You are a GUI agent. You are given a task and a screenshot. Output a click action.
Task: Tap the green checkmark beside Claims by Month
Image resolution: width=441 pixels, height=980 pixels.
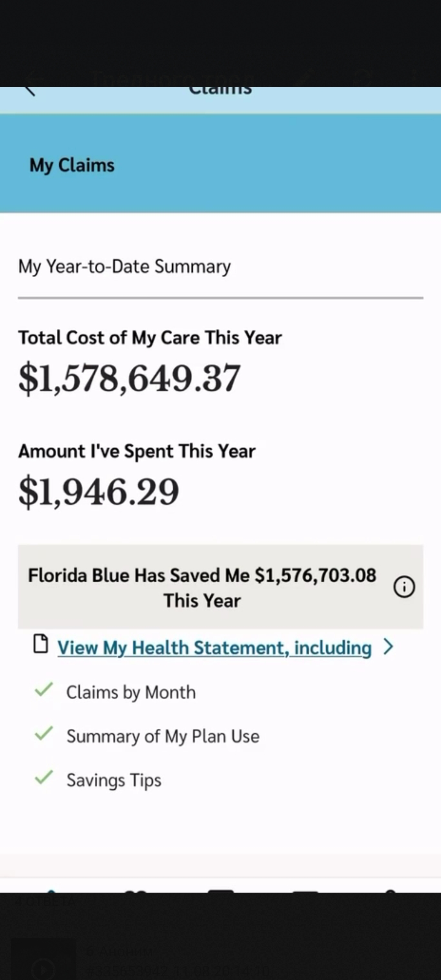tap(44, 689)
